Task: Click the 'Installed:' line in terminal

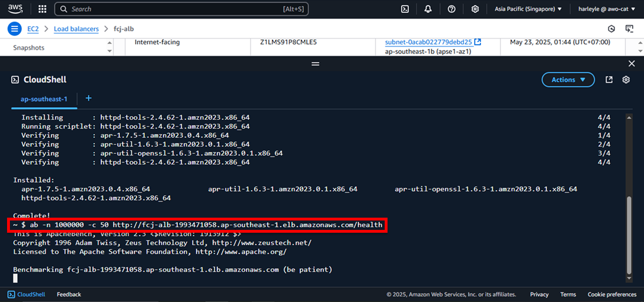Action: pos(33,180)
